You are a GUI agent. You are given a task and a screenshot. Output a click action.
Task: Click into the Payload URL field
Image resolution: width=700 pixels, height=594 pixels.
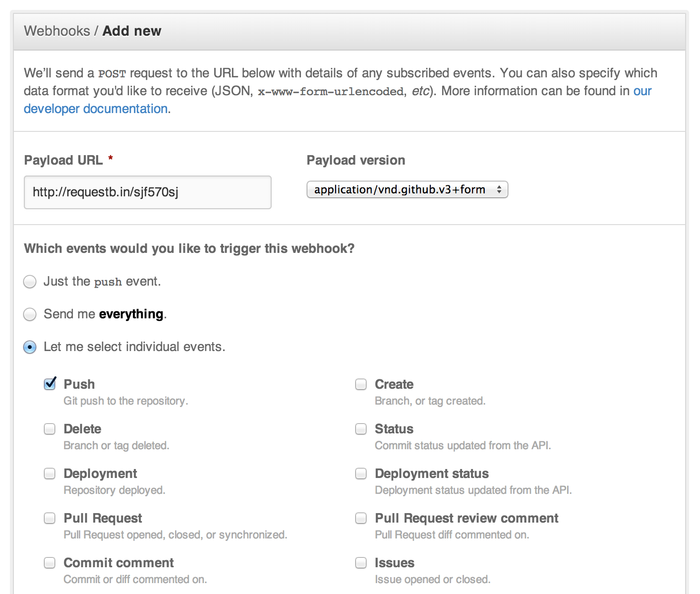coord(147,192)
